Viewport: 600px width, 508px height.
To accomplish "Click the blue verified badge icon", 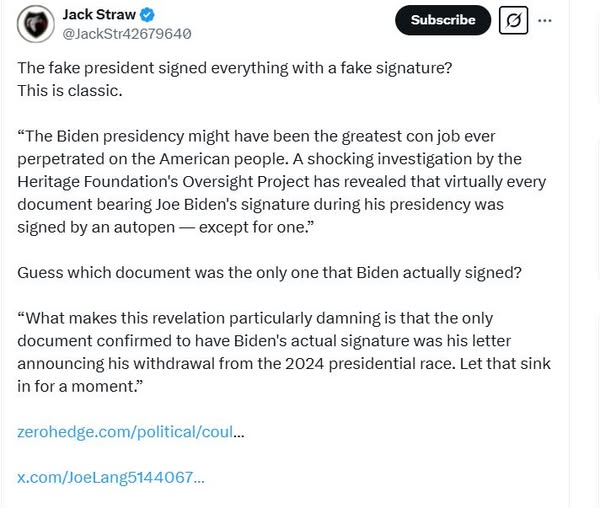I will [147, 15].
